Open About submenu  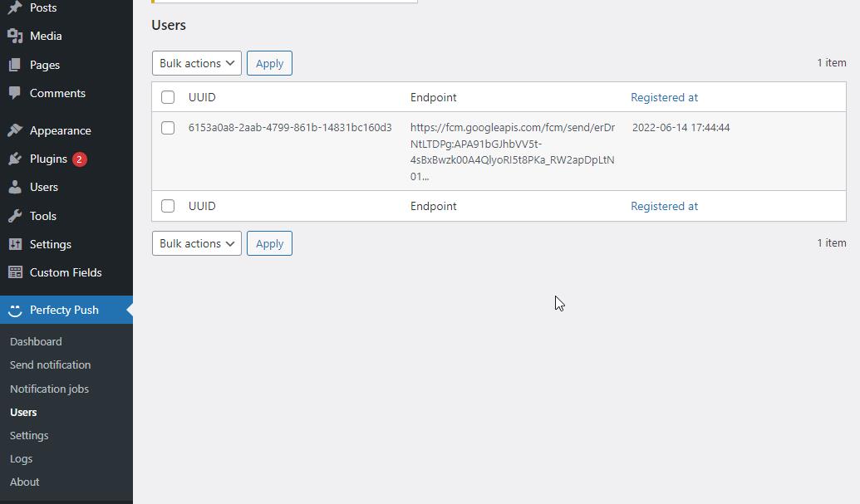[25, 482]
